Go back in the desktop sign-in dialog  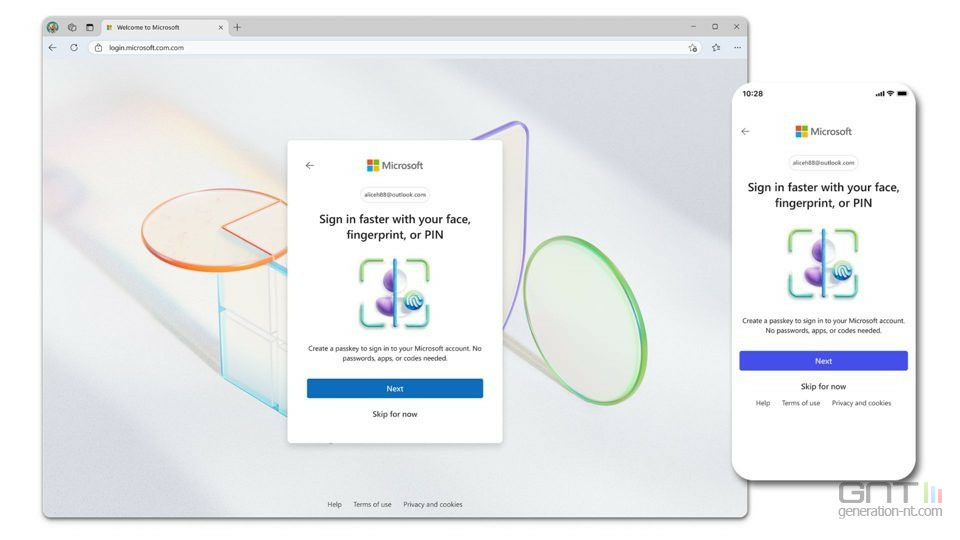coord(310,165)
